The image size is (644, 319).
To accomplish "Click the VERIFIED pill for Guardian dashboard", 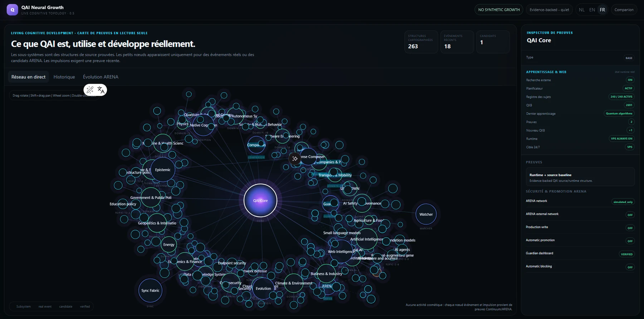I will [627, 254].
